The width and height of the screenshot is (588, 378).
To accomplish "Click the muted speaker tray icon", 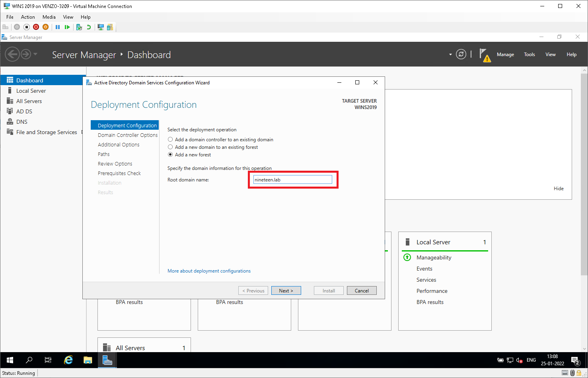I will coord(519,360).
